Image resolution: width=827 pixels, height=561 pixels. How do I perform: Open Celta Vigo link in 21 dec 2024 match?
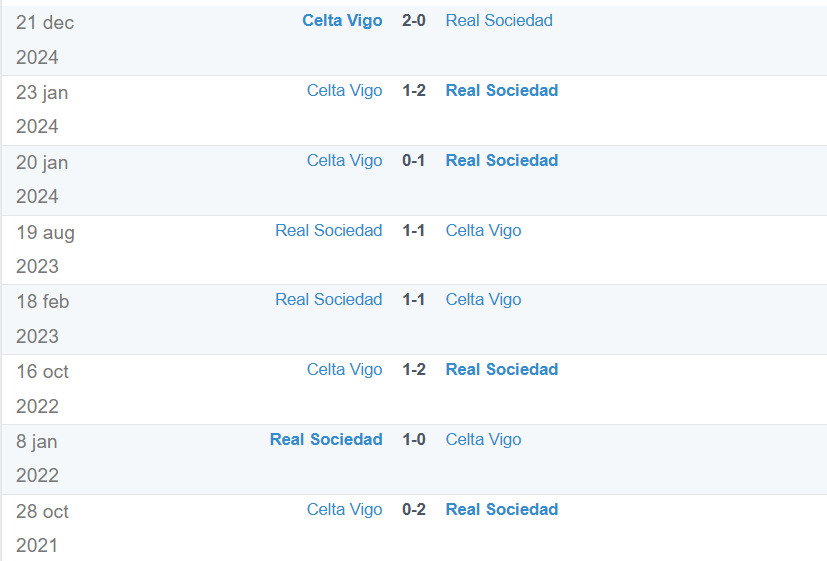click(342, 21)
